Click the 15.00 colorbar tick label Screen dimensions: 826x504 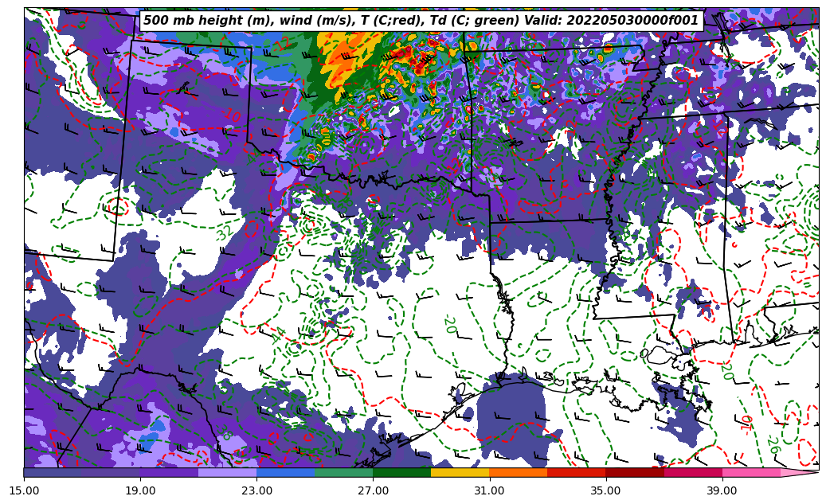(x=24, y=491)
